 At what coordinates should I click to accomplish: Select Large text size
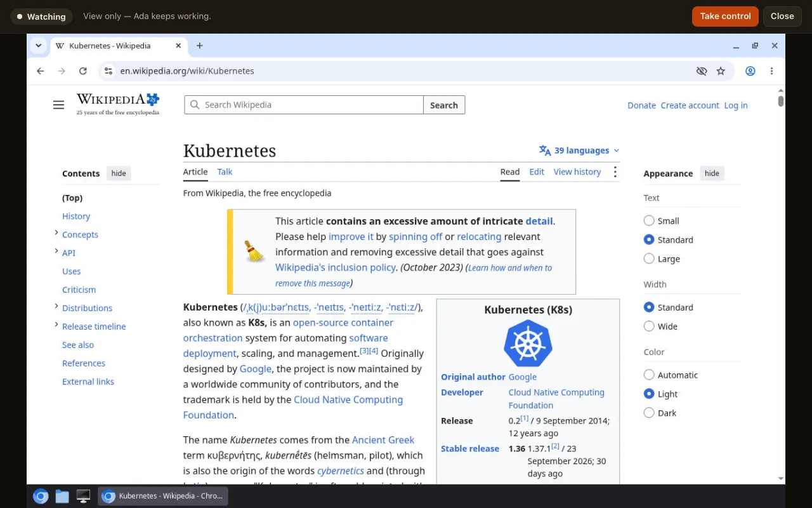pyautogui.click(x=649, y=258)
